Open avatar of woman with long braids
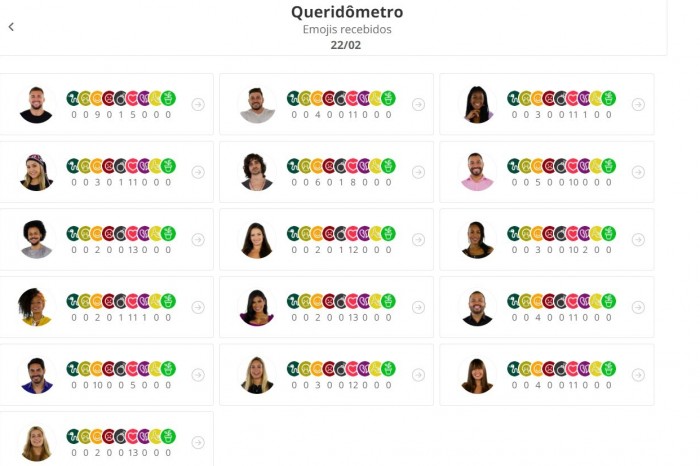 coord(477,104)
